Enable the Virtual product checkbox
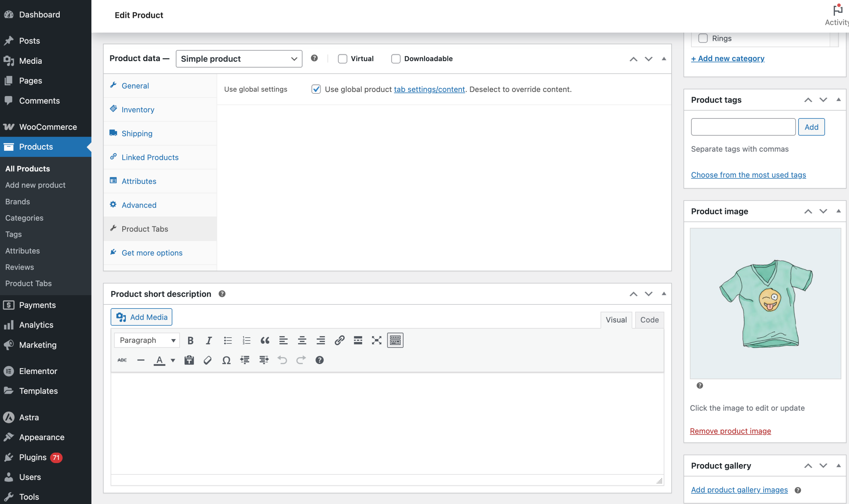849x504 pixels. 342,59
